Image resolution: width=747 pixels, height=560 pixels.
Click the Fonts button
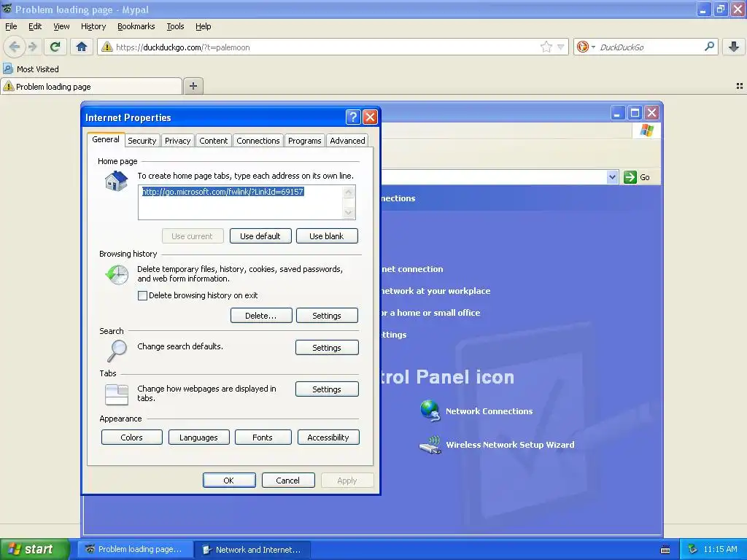click(263, 437)
